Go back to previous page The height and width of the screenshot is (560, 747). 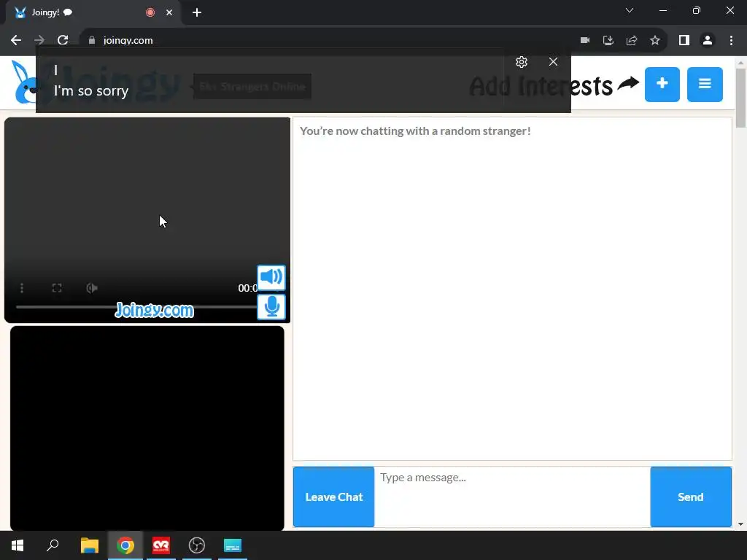pos(16,41)
